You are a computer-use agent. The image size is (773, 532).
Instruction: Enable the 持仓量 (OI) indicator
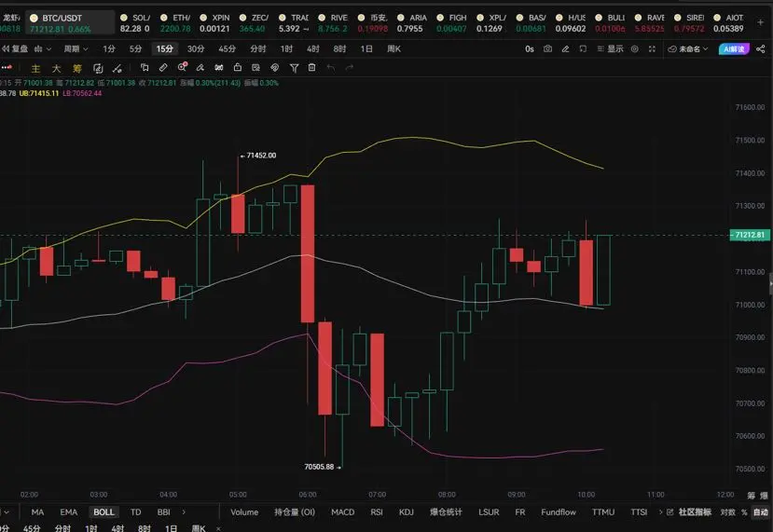295,512
